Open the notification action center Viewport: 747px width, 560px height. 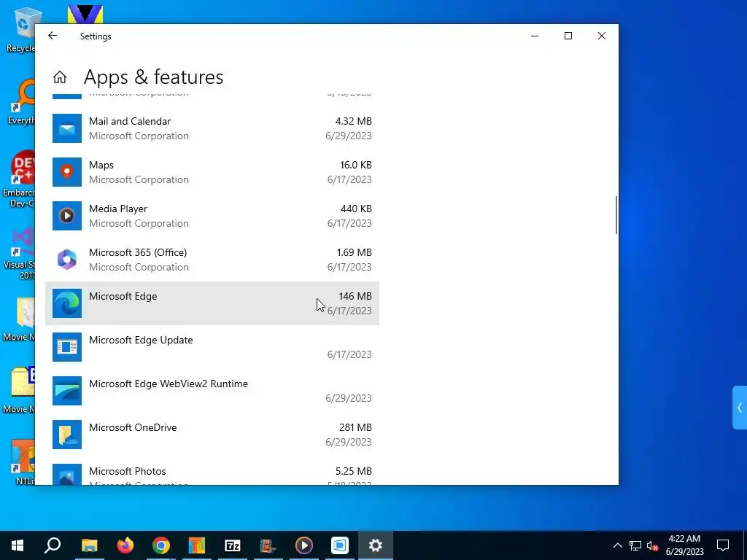[x=723, y=545]
